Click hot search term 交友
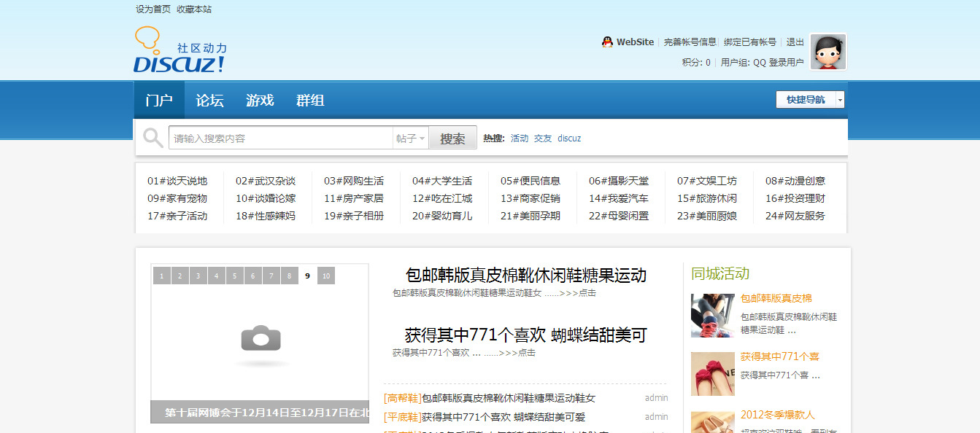 [543, 139]
